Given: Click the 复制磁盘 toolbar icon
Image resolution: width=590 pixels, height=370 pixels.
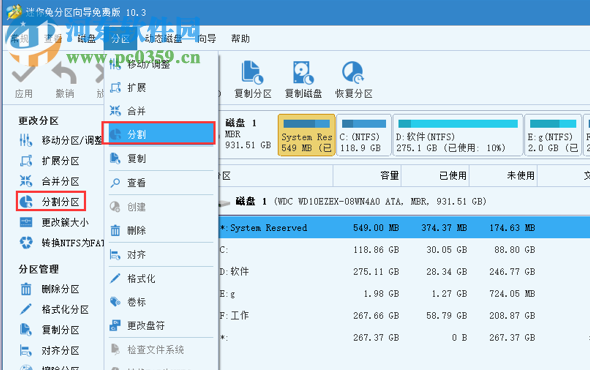Looking at the screenshot, I should (303, 72).
